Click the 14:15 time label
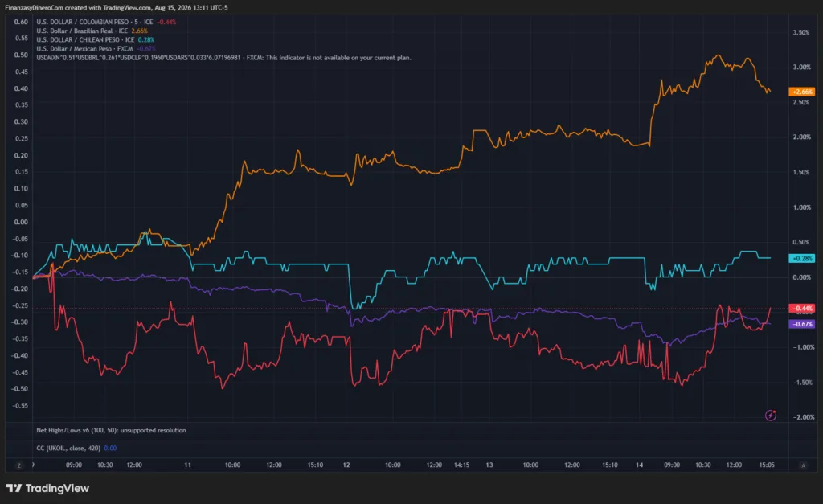823x504 pixels. tap(461, 465)
